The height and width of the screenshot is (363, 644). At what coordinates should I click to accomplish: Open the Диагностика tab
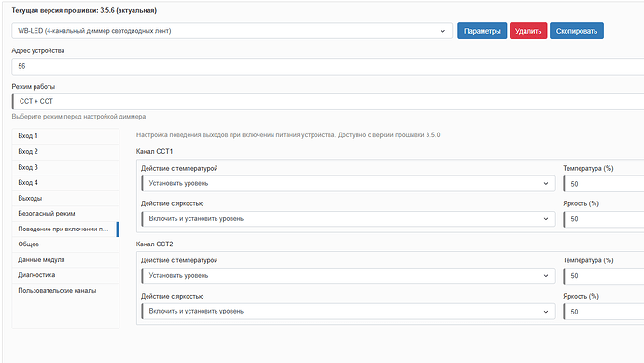[65, 275]
